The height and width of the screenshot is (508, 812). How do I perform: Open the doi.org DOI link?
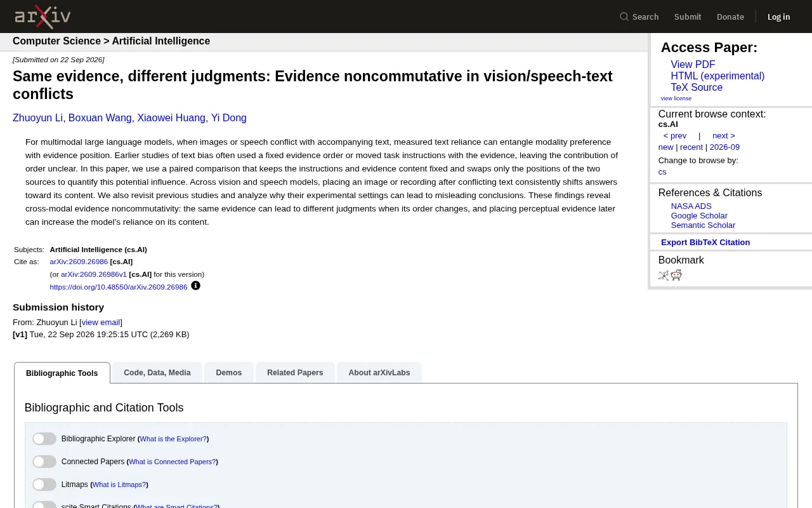[x=119, y=287]
